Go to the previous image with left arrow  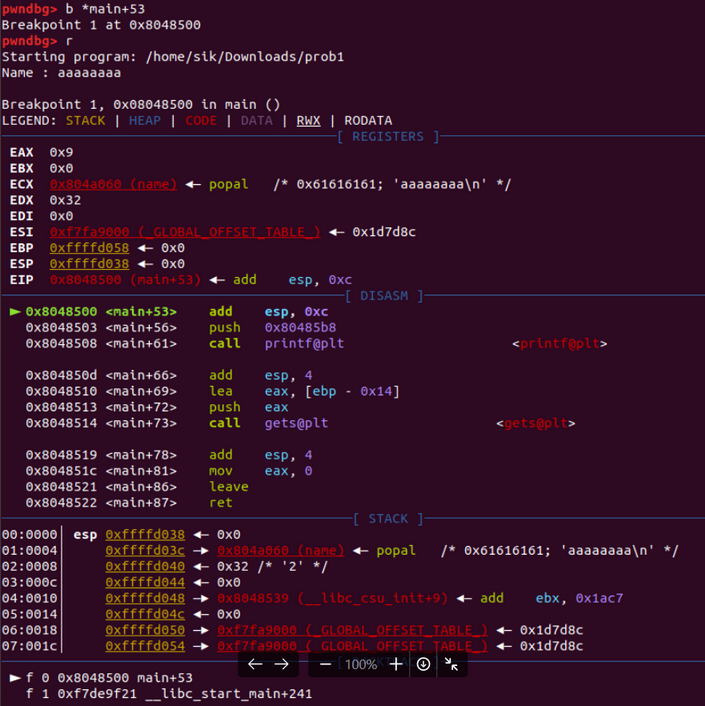[255, 664]
